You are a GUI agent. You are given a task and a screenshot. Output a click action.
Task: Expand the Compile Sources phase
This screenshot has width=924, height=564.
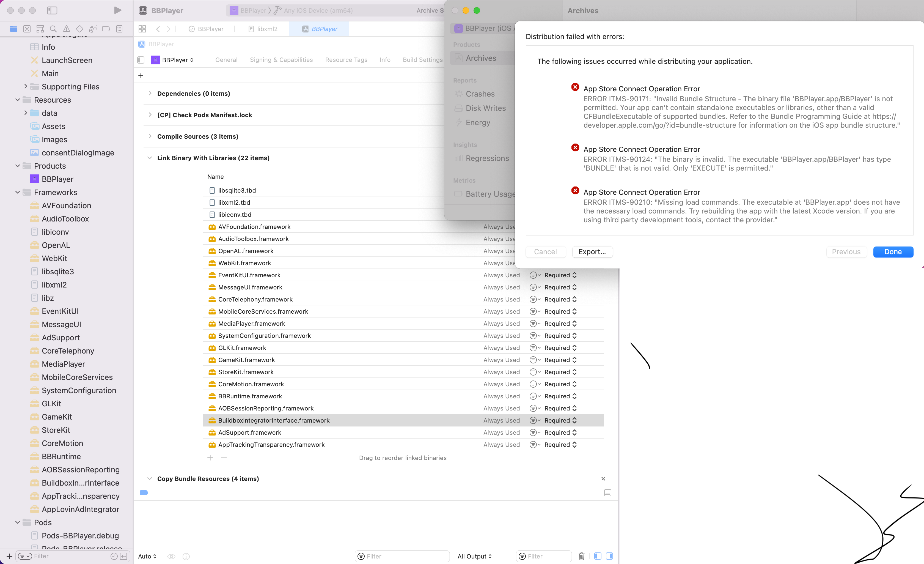[150, 136]
